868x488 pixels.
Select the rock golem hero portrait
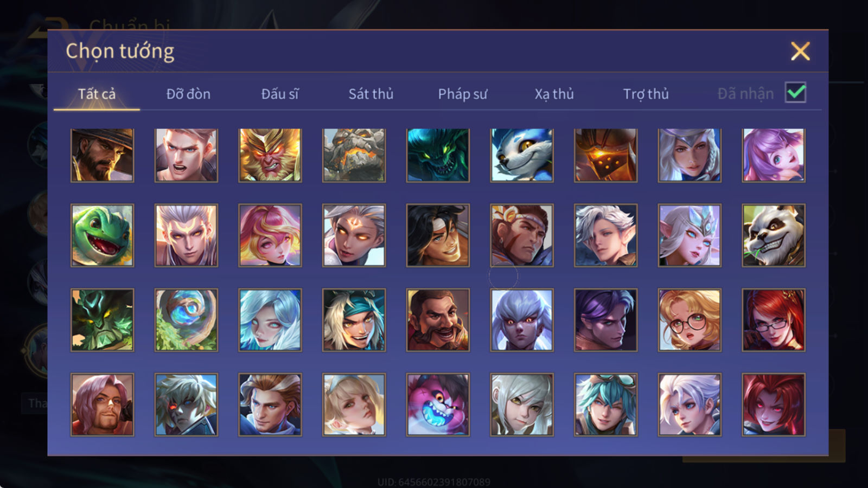[354, 155]
